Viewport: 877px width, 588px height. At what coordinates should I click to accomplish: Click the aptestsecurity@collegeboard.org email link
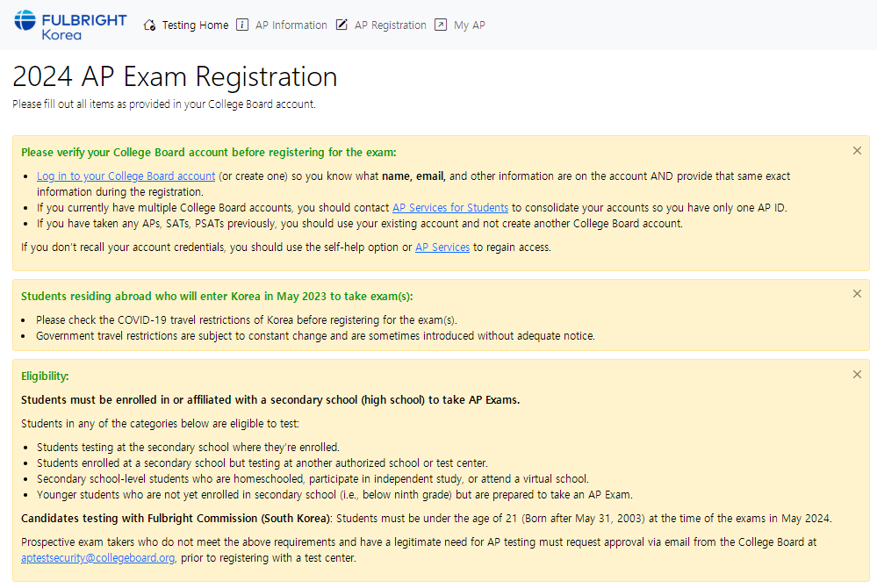97,558
